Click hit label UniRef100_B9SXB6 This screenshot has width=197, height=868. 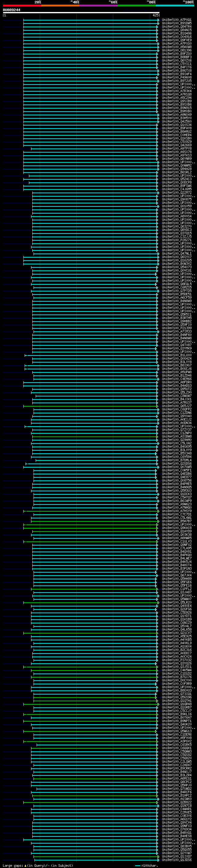(176, 104)
